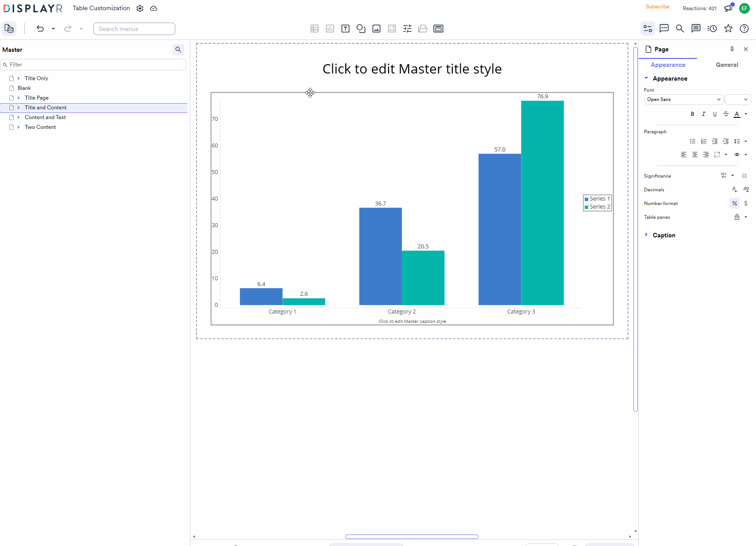
Task: Open the insert image tool
Action: [376, 28]
